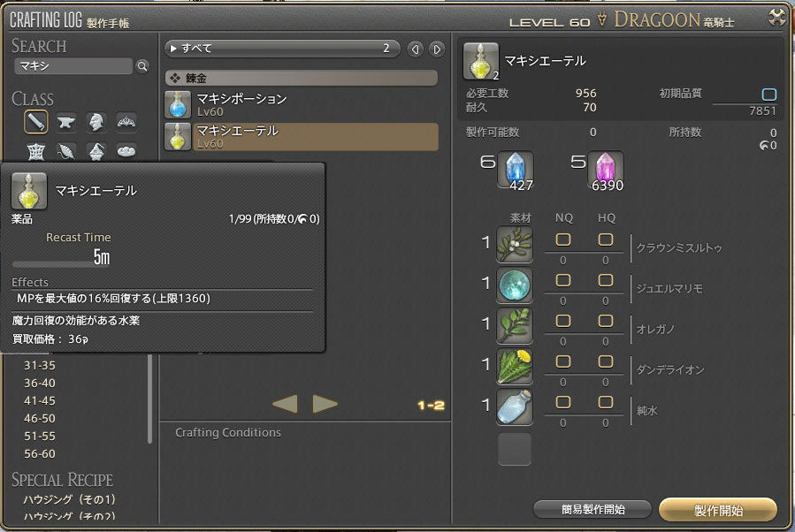Collapse the 錬金 recipe group header
The image size is (795, 532).
click(302, 78)
